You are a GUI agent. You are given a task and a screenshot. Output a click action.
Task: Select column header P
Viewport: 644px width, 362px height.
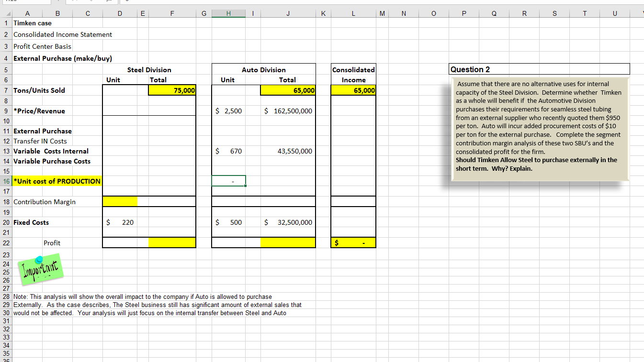pos(463,14)
